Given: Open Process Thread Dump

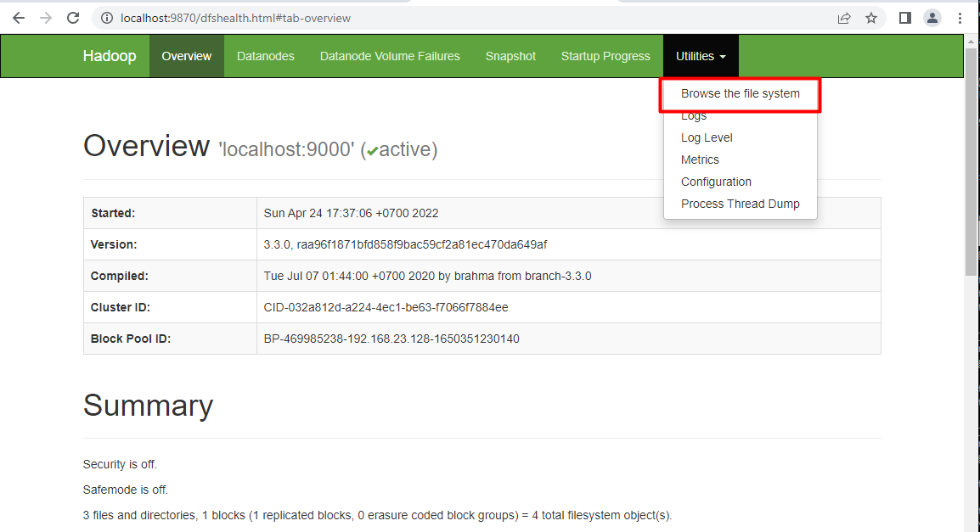Looking at the screenshot, I should click(x=740, y=204).
